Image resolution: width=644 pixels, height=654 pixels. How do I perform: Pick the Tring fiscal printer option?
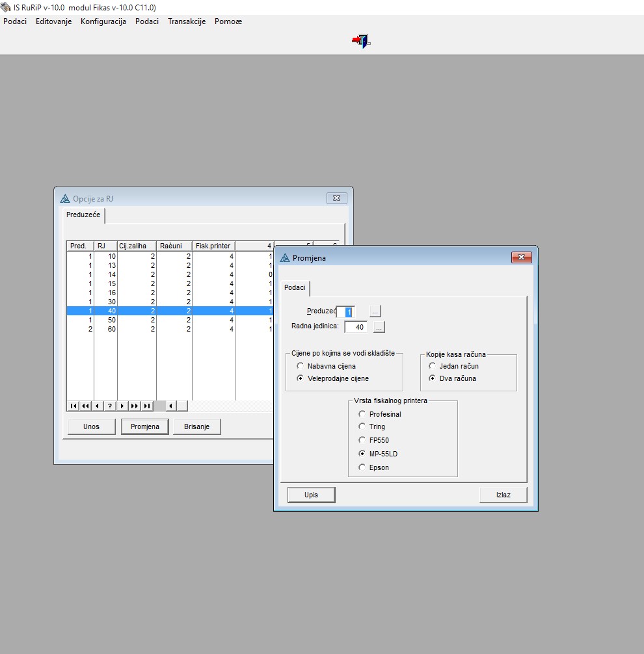[x=362, y=426]
